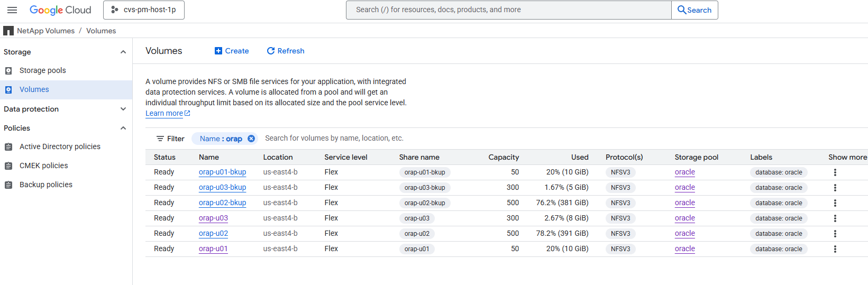Click the Google Cloud logo
868x285 pixels.
60,10
